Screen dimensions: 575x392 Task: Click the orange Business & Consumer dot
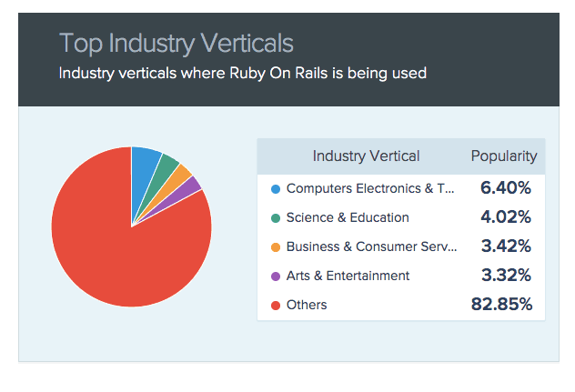tap(276, 247)
